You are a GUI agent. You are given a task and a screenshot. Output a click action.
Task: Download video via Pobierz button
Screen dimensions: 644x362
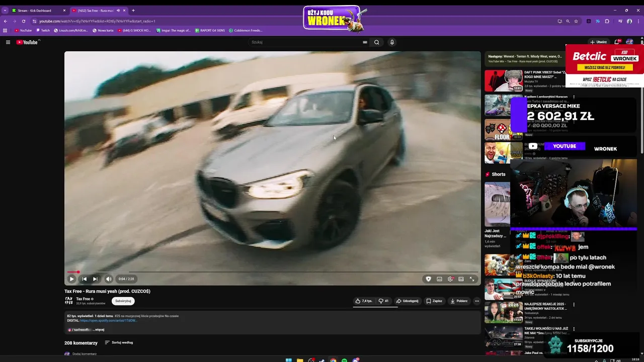[x=459, y=301]
